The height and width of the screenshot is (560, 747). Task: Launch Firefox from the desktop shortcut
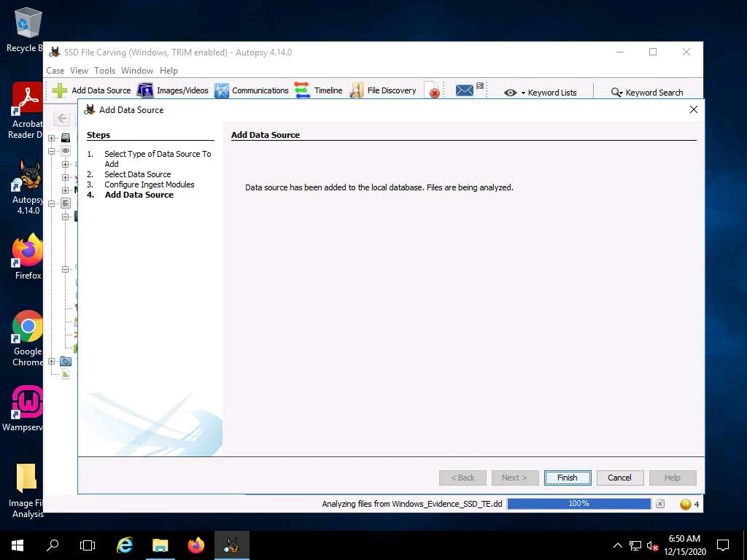27,256
